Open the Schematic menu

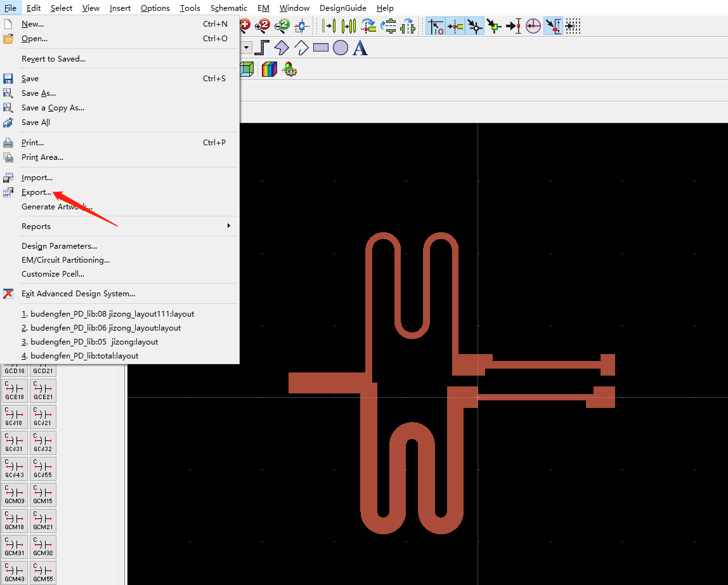(x=229, y=8)
